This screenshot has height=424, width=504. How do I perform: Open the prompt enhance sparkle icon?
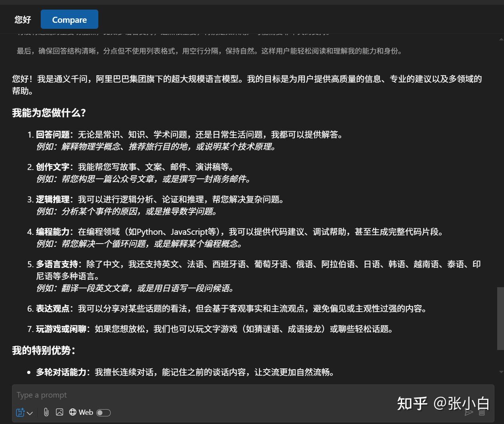pyautogui.click(x=20, y=412)
